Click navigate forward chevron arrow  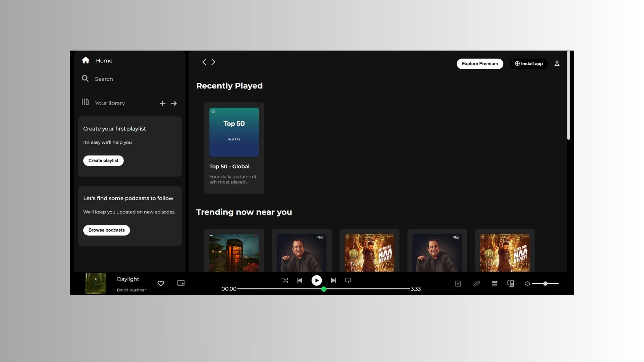point(213,62)
